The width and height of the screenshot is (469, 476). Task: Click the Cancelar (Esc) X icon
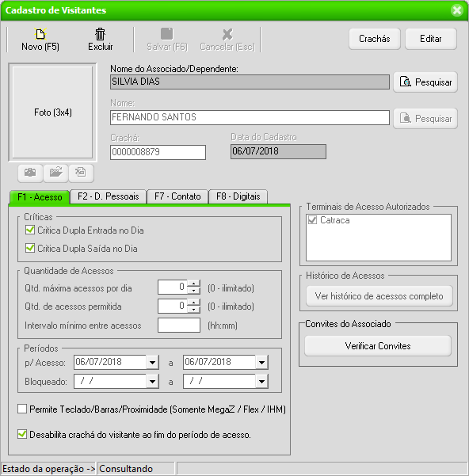(x=227, y=34)
